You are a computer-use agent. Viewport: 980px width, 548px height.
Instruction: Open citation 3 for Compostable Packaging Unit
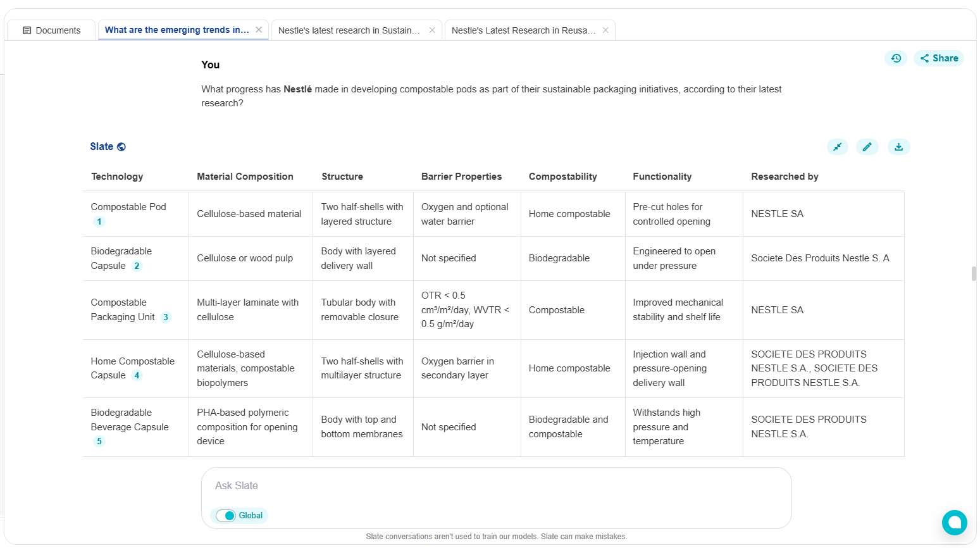coord(166,317)
